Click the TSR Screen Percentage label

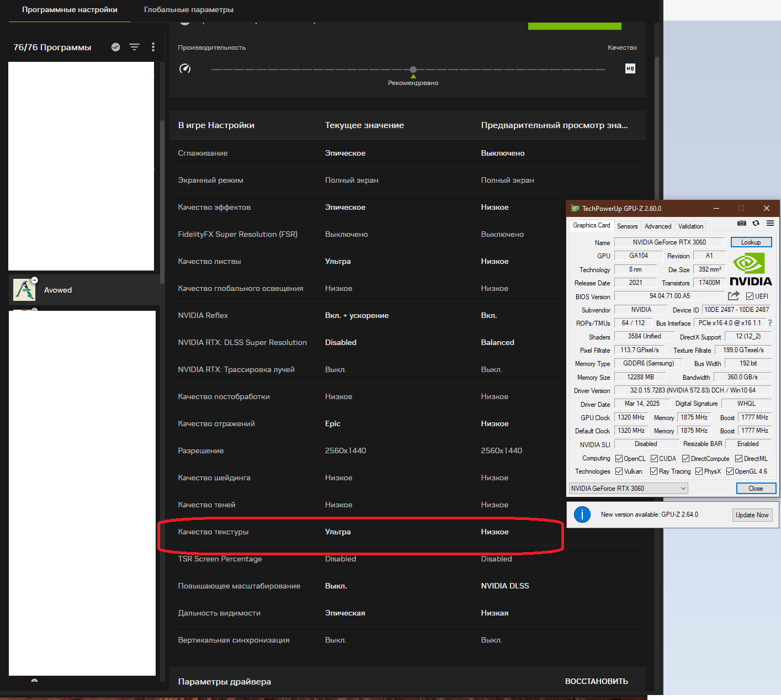[x=220, y=559]
